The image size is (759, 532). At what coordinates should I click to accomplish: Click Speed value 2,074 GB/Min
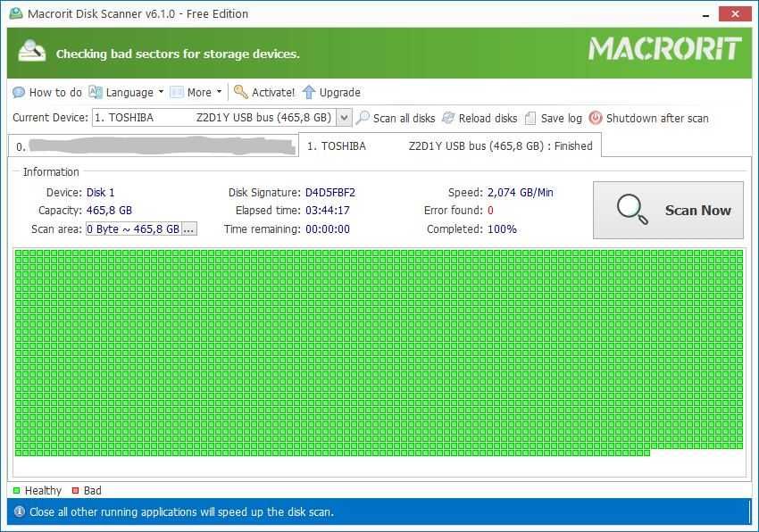click(x=520, y=192)
